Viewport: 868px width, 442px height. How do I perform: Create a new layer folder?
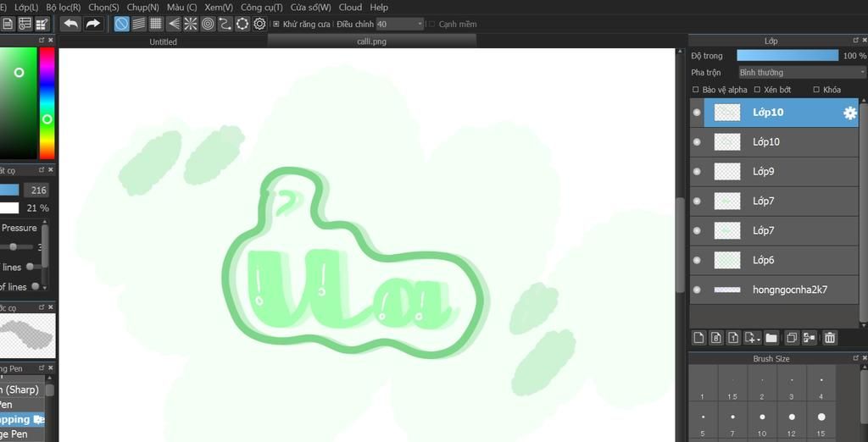(771, 338)
